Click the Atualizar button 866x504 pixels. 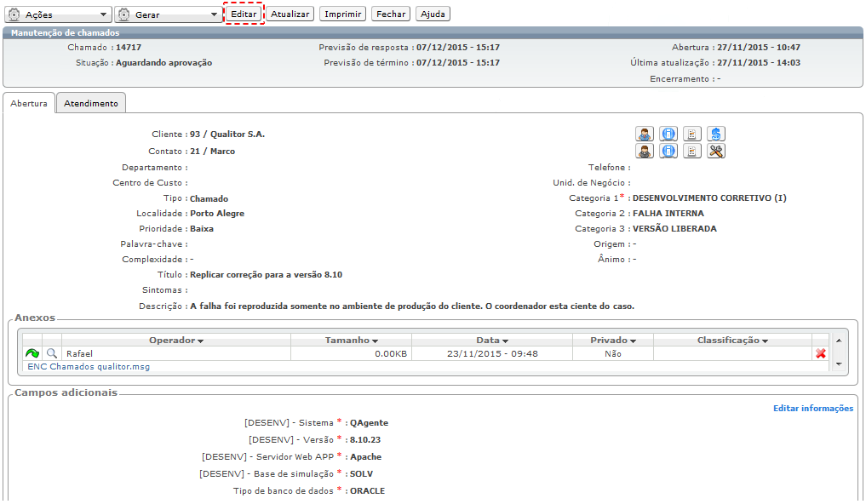coord(290,14)
